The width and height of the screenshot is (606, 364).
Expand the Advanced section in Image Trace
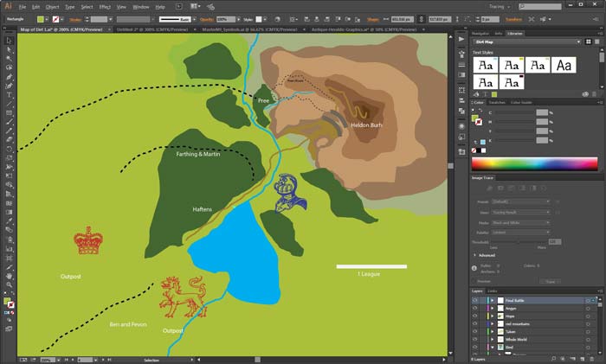[475, 255]
